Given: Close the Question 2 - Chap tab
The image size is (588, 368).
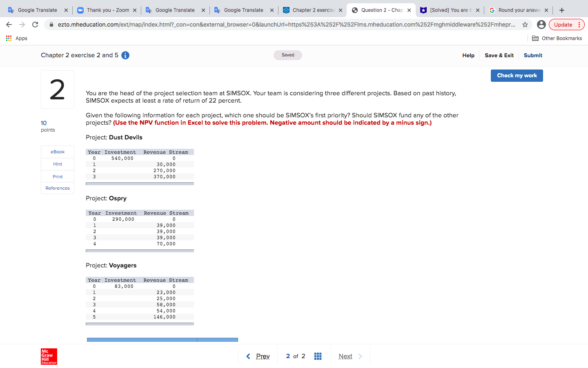Looking at the screenshot, I should 409,10.
